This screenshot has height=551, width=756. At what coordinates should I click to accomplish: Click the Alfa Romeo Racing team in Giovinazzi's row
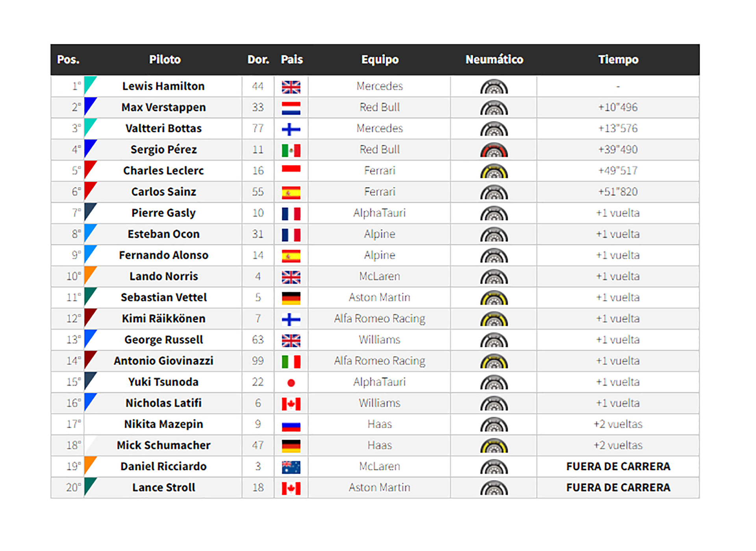click(380, 361)
